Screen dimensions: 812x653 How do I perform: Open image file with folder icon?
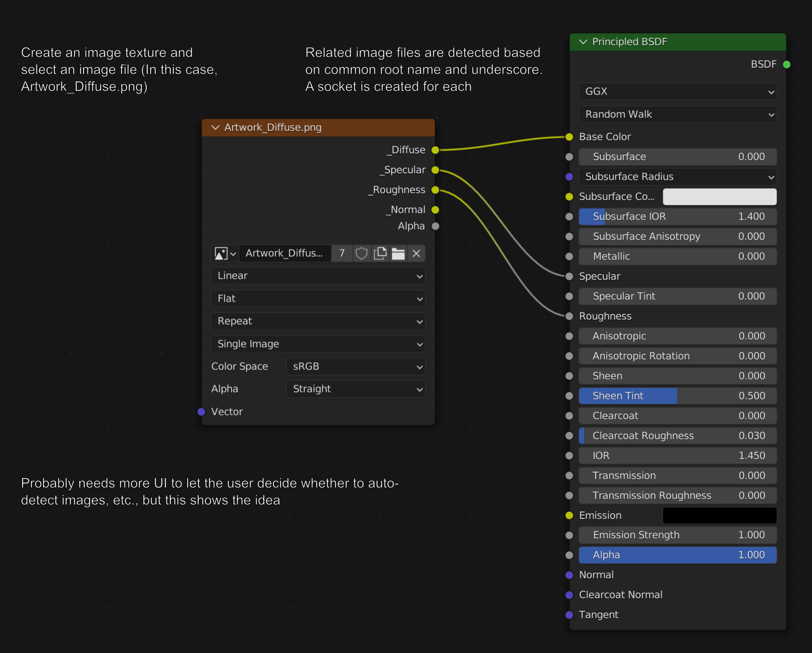398,253
